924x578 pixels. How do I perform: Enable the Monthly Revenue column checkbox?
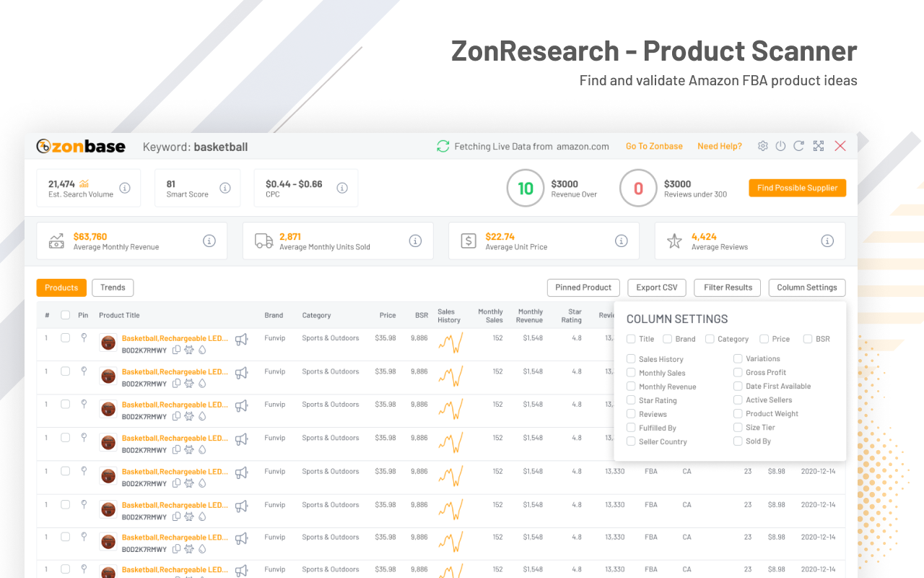(631, 387)
